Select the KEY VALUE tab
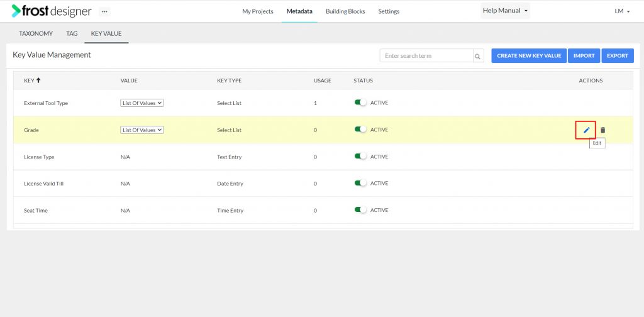 coord(106,34)
